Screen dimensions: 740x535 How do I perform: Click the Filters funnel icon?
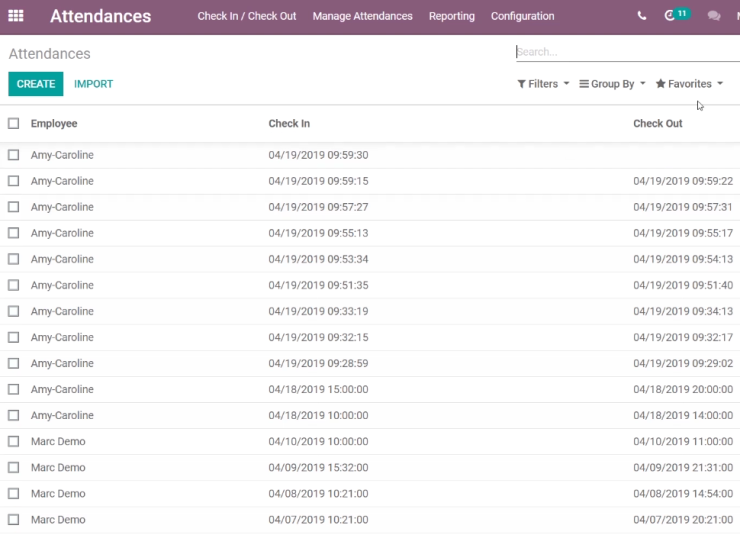tap(521, 84)
